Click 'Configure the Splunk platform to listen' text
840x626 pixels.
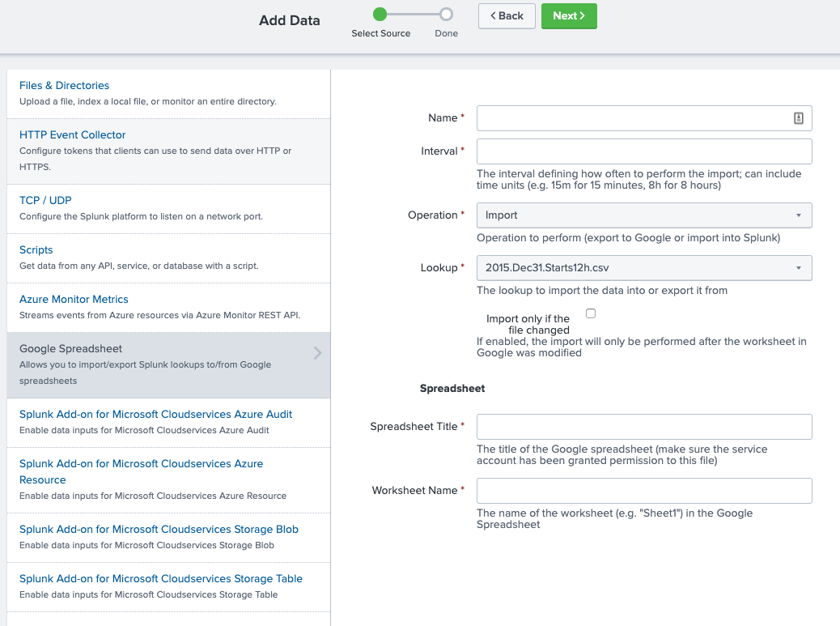(141, 216)
